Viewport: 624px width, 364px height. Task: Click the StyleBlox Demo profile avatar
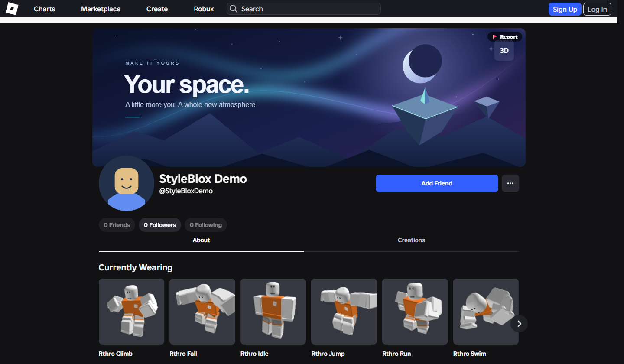pyautogui.click(x=127, y=183)
